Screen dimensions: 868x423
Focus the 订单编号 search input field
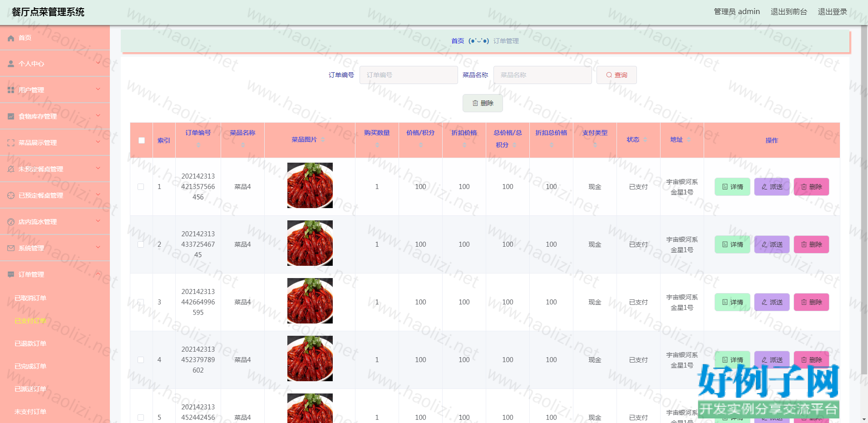408,75
